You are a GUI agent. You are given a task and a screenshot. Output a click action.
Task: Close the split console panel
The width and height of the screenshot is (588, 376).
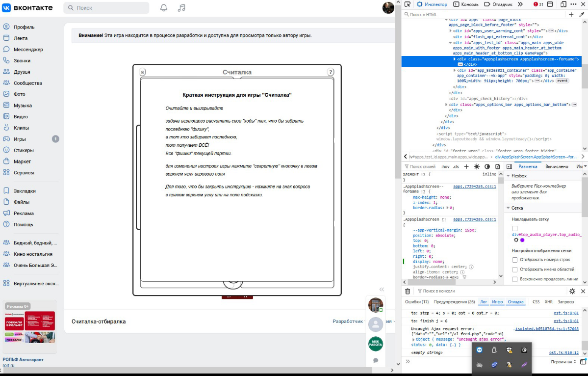click(583, 291)
